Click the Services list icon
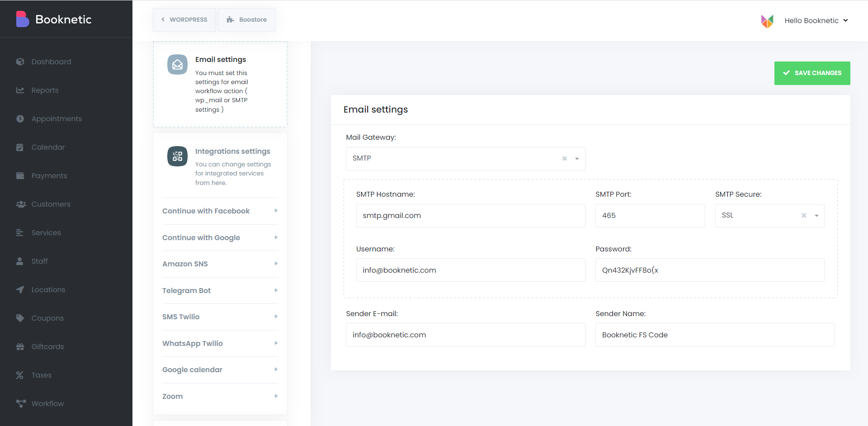Viewport: 868px width, 426px height. point(20,232)
